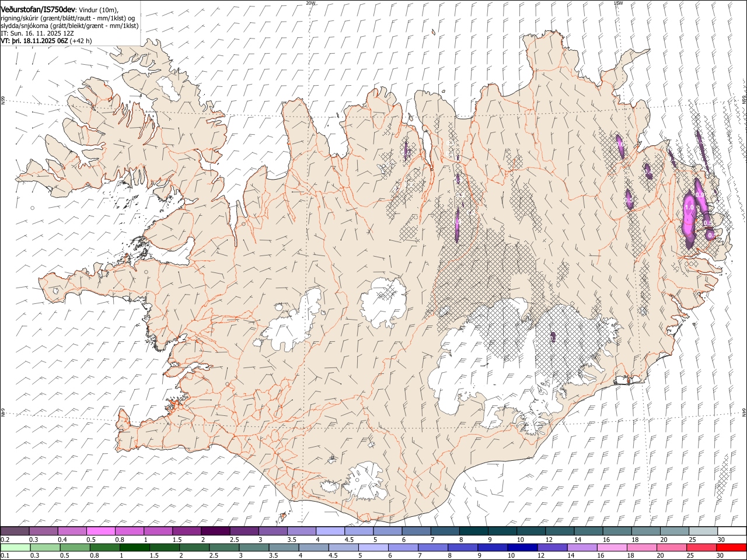747x560 pixels.
Task: Click the light lavender upper swatch starting at 4
Action: click(x=330, y=531)
